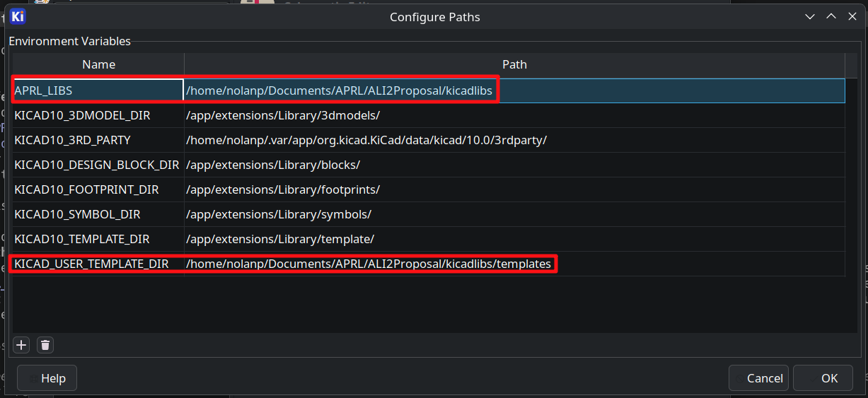This screenshot has height=398, width=868.
Task: Delete the selected environment variable row
Action: [45, 345]
